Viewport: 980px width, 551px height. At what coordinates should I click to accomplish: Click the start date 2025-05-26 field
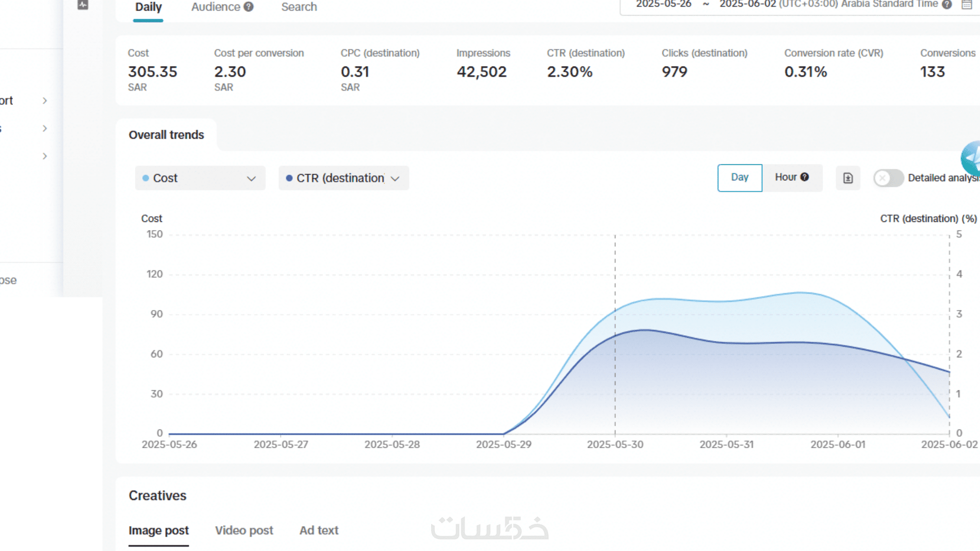tap(663, 4)
